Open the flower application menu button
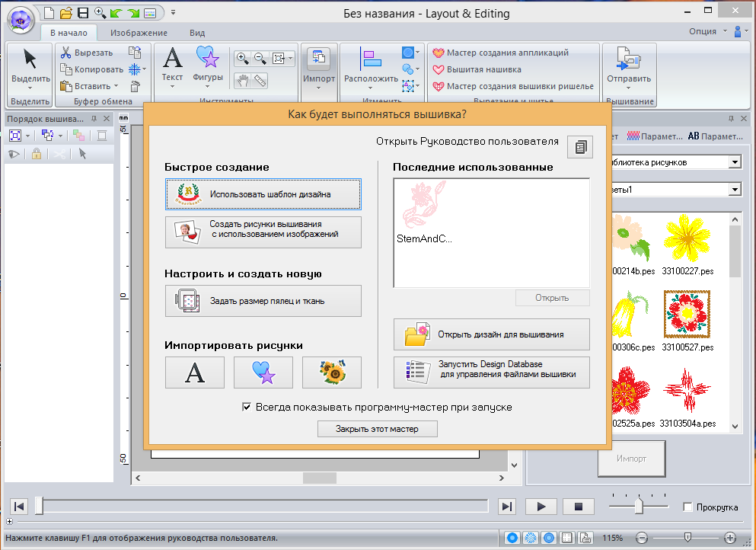 [21, 20]
